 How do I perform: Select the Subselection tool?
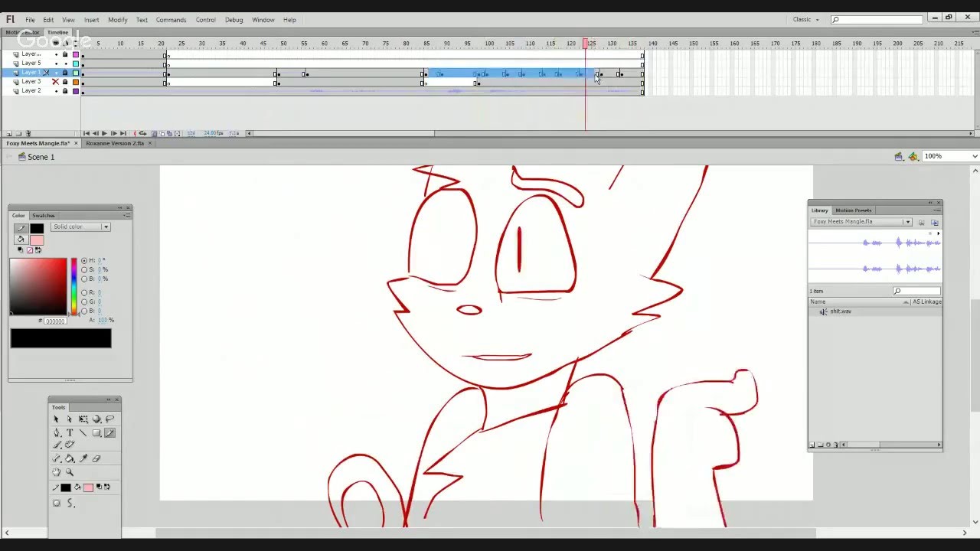[69, 419]
